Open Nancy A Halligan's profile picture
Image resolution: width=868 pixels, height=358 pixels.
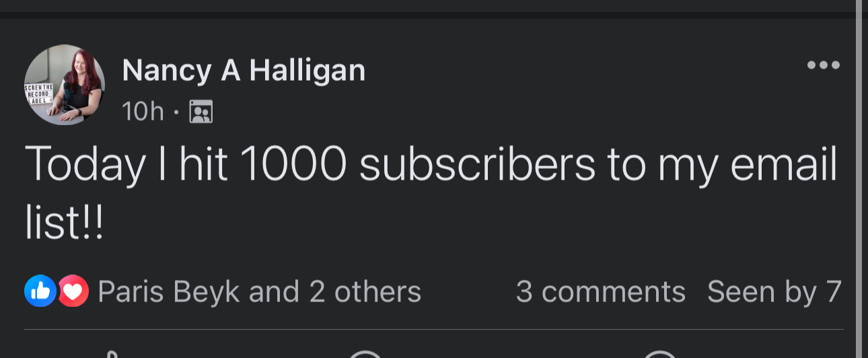click(65, 85)
